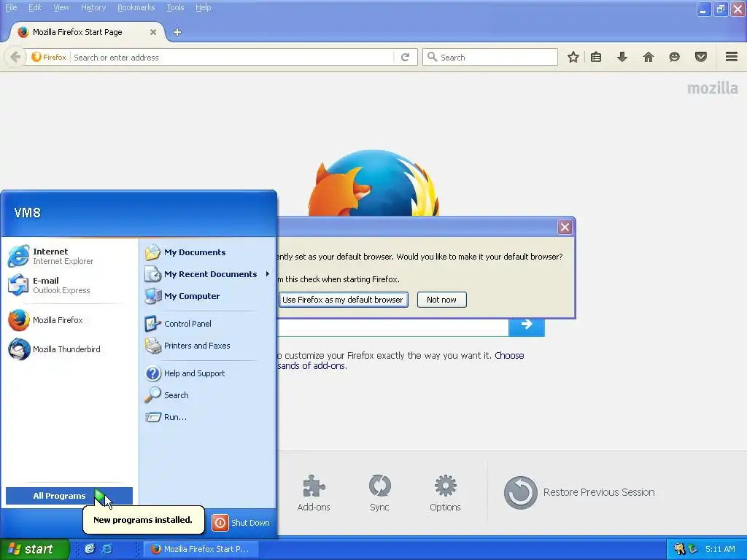The image size is (747, 560).
Task: Open Search from the Start menu
Action: pos(208,395)
